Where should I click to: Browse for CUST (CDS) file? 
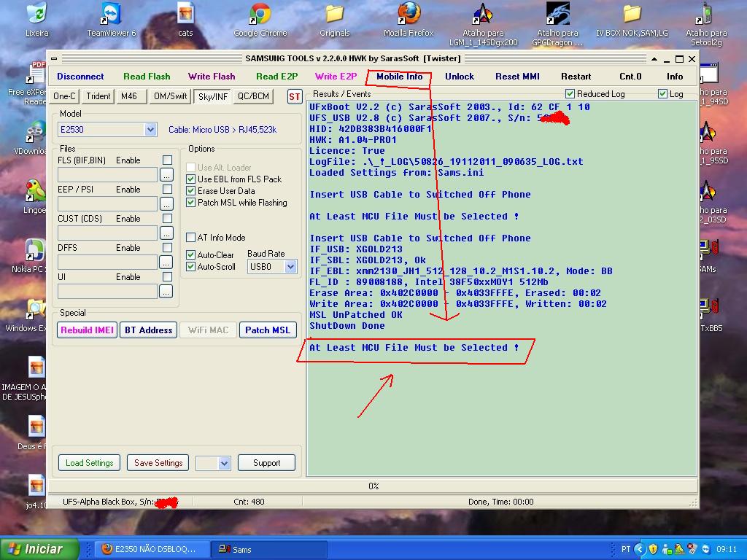[x=166, y=233]
